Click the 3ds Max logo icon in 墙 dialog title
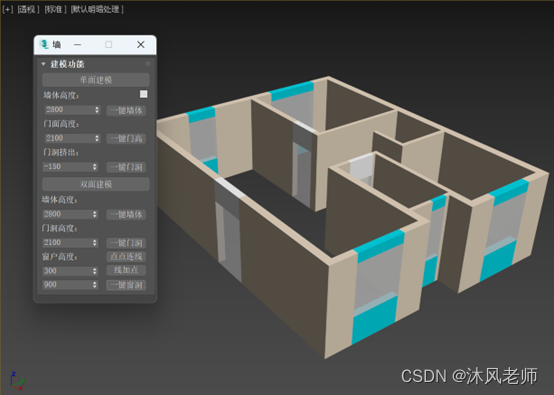Screen dimensions: 554x395 [x=45, y=44]
